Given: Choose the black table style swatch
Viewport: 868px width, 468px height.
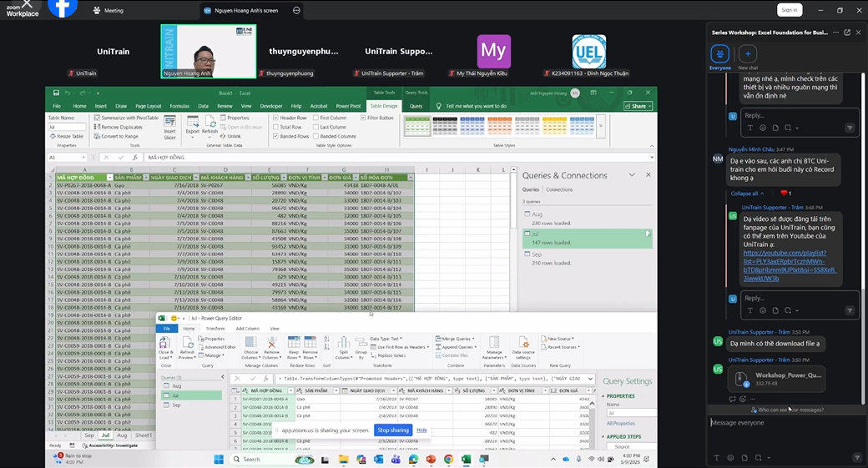Looking at the screenshot, I should coord(445,126).
